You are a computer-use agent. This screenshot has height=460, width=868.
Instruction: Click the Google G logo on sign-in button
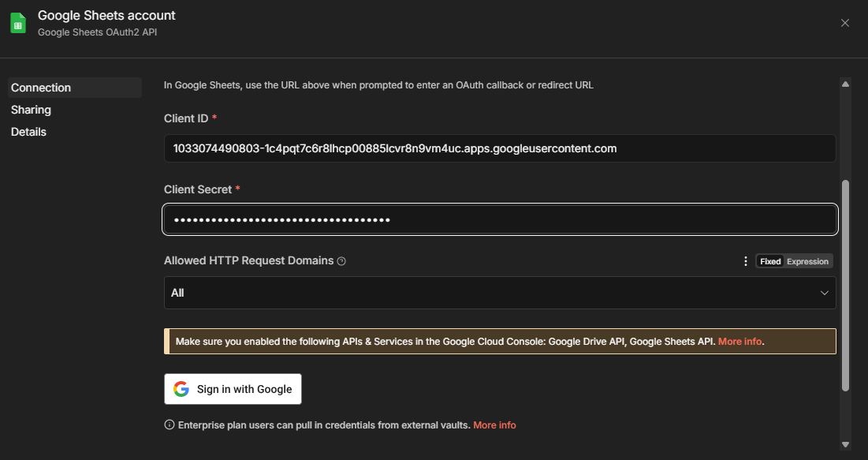point(181,389)
